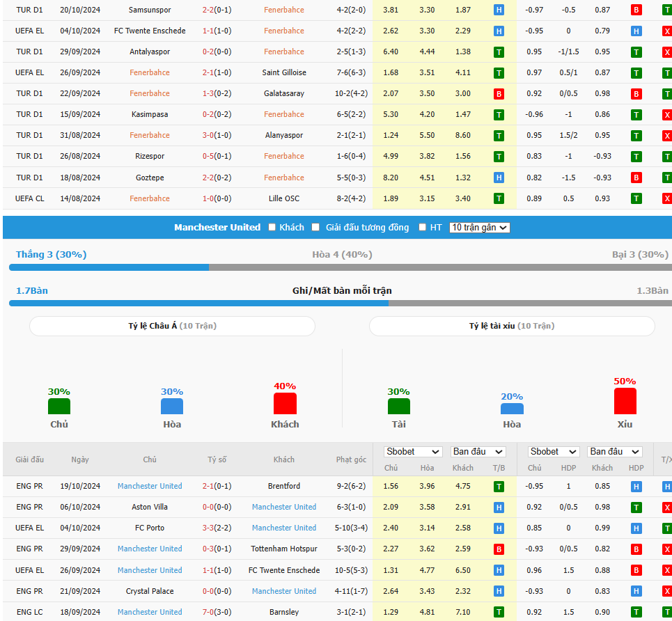Viewport: 672px width, 621px height.
Task: Select the blue H T/B badge in Aston Villa row
Action: click(499, 508)
